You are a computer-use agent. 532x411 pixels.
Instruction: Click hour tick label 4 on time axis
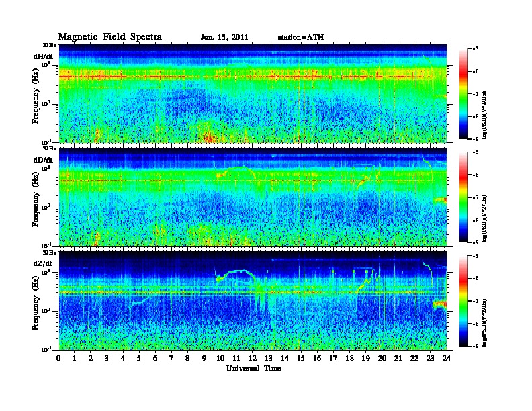(x=123, y=358)
